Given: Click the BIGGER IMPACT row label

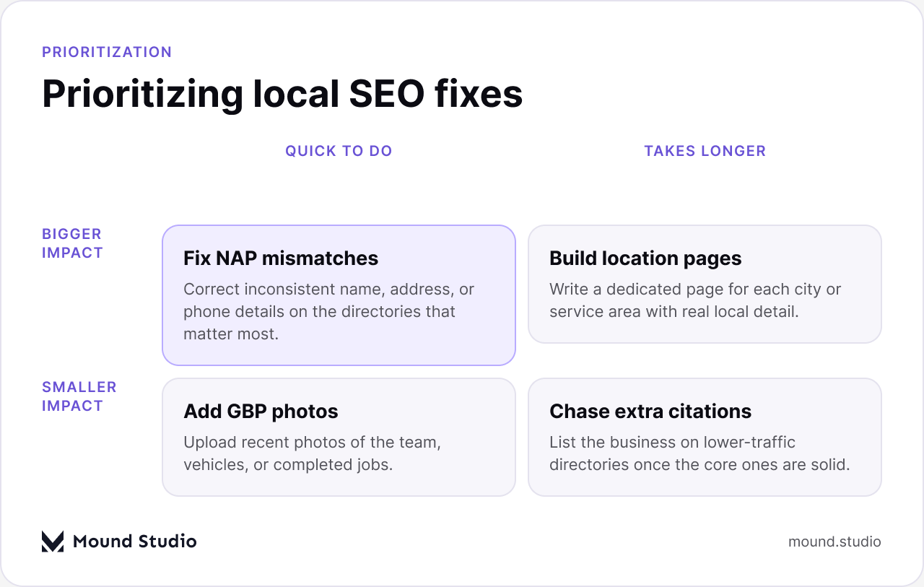Looking at the screenshot, I should coord(72,243).
